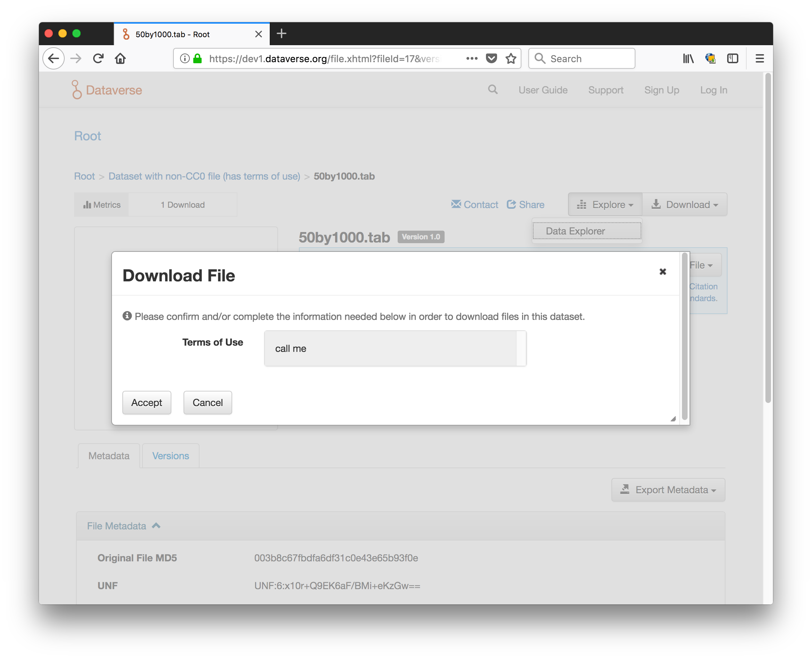The height and width of the screenshot is (660, 812).
Task: Go to the browser home page
Action: pos(120,59)
